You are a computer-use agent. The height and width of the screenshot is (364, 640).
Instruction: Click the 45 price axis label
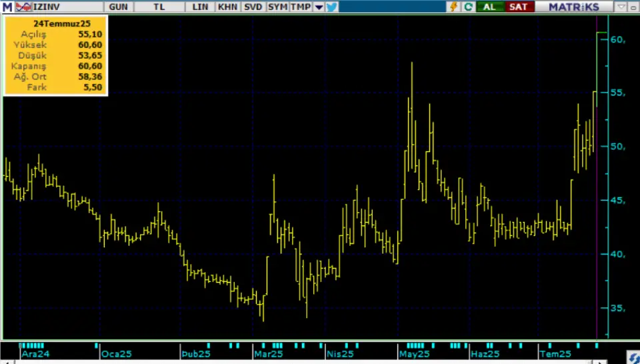point(617,201)
